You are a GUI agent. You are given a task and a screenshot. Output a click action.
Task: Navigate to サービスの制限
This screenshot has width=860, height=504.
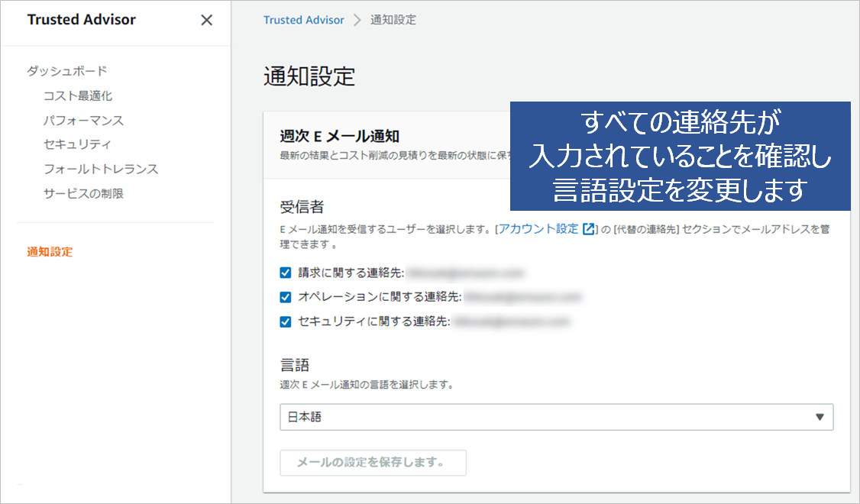pyautogui.click(x=83, y=193)
